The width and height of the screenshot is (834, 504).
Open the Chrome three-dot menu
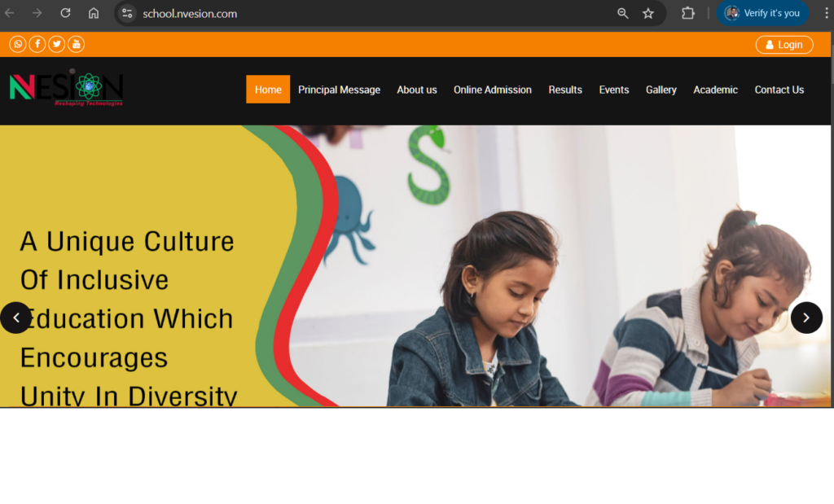coord(826,13)
